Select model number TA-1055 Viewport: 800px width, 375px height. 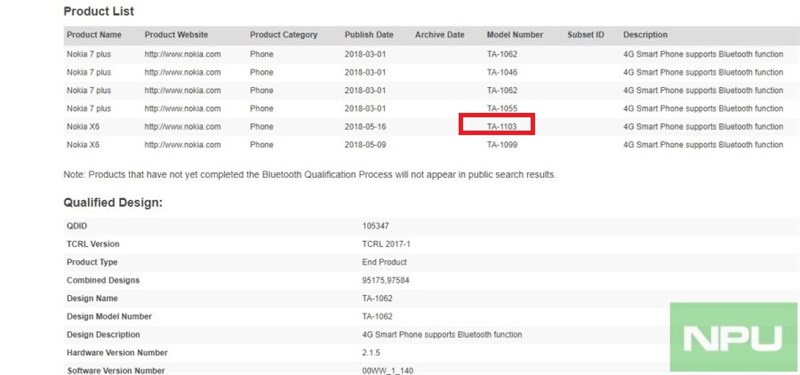coord(502,109)
